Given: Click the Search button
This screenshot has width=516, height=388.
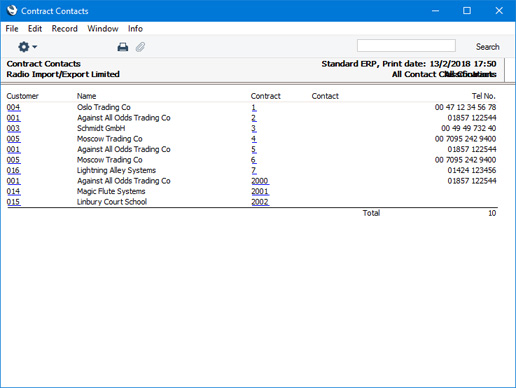Looking at the screenshot, I should tap(487, 47).
